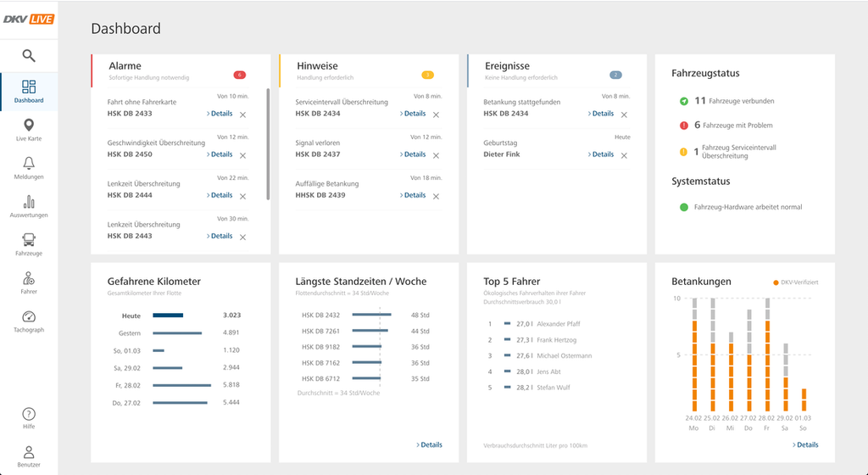868x475 pixels.
Task: Open the Tachograph gauge section
Action: tap(29, 321)
